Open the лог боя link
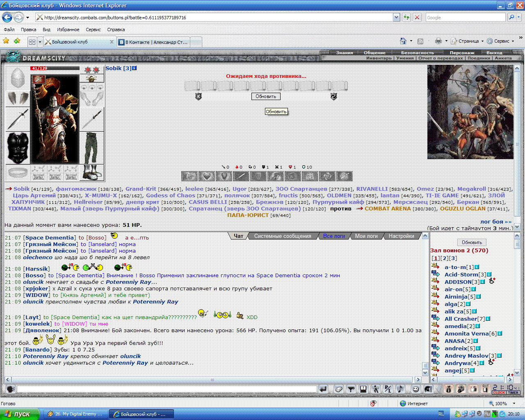 pyautogui.click(x=496, y=221)
